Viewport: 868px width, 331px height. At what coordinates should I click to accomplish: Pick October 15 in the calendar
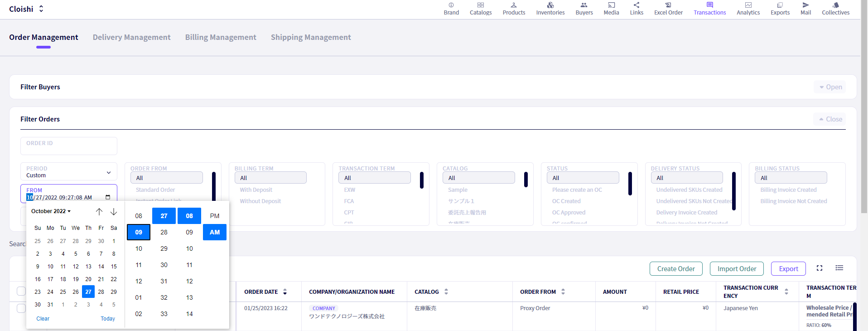coord(114,267)
